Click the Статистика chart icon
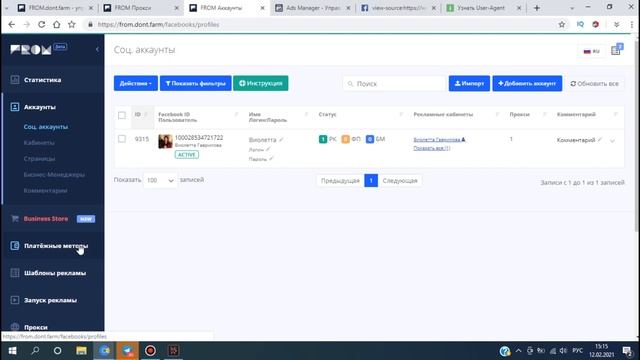 click(x=15, y=80)
